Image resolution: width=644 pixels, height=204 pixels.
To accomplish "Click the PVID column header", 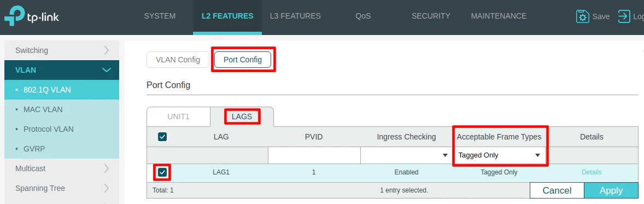I will tap(314, 137).
